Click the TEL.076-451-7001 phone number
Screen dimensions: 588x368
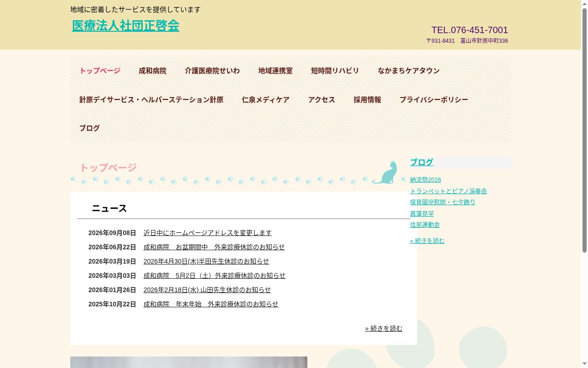pyautogui.click(x=469, y=30)
